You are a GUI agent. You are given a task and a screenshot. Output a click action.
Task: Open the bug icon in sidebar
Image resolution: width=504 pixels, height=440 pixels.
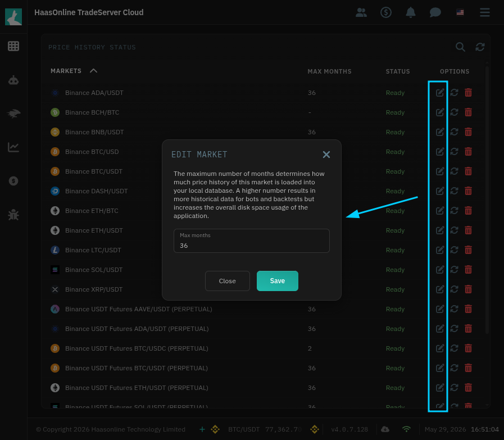pos(13,215)
